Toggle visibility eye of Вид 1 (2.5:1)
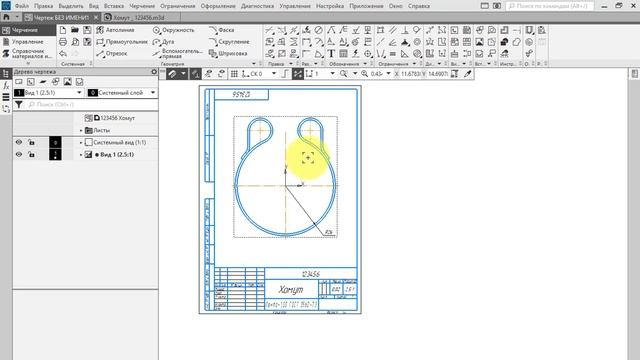Screen dimensions: 640x360 pos(19,155)
